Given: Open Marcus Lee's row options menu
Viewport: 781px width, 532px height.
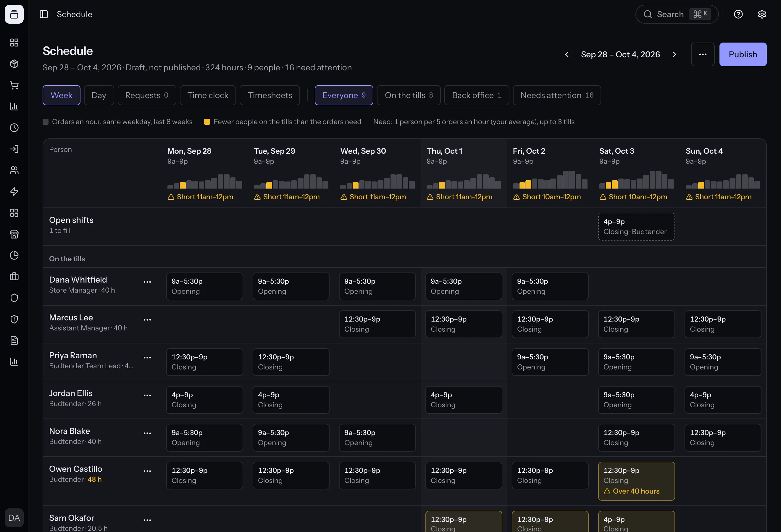Looking at the screenshot, I should [147, 320].
